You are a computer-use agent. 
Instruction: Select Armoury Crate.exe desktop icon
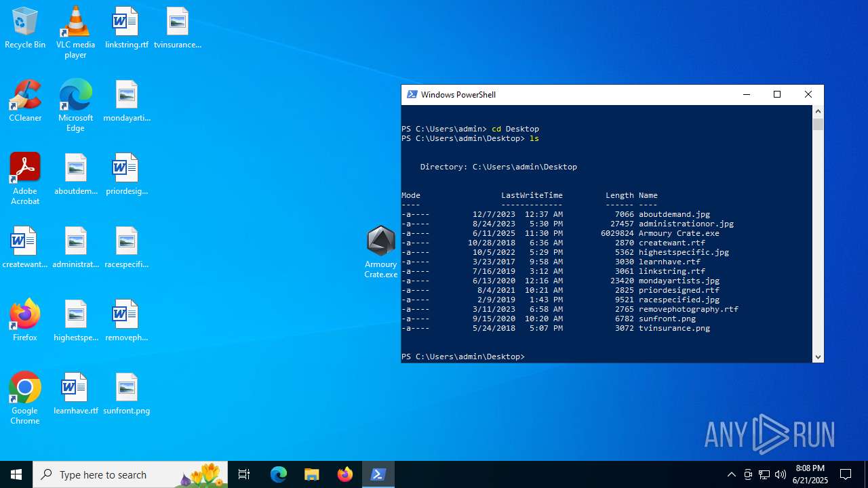(x=380, y=252)
